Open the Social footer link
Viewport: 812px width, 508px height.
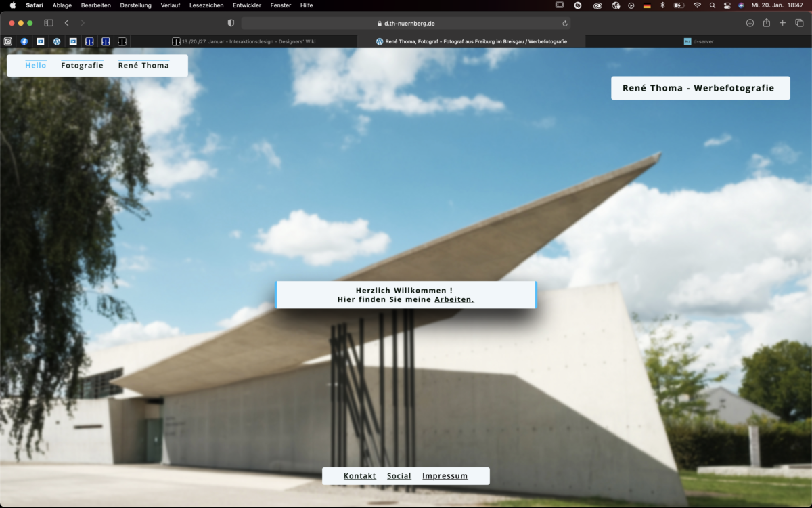[399, 476]
